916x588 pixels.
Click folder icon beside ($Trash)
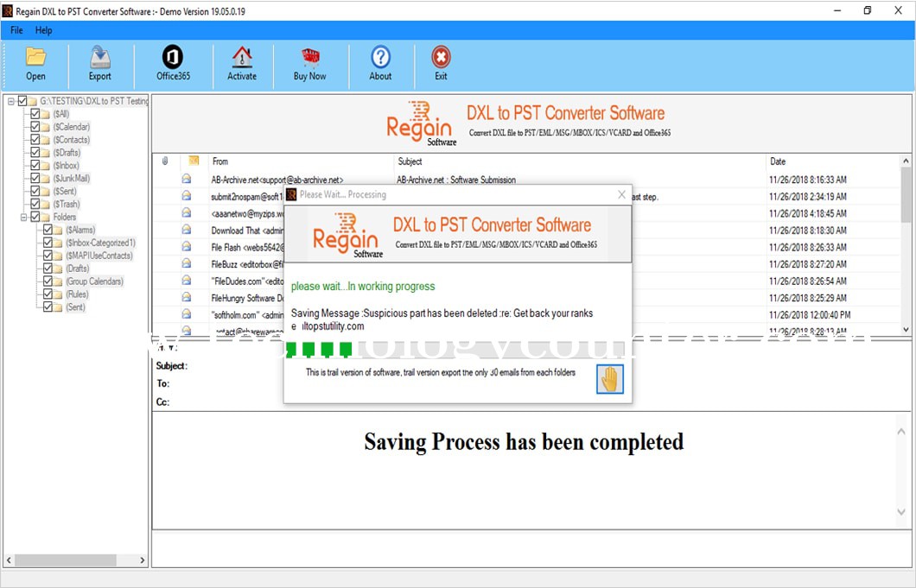[46, 204]
